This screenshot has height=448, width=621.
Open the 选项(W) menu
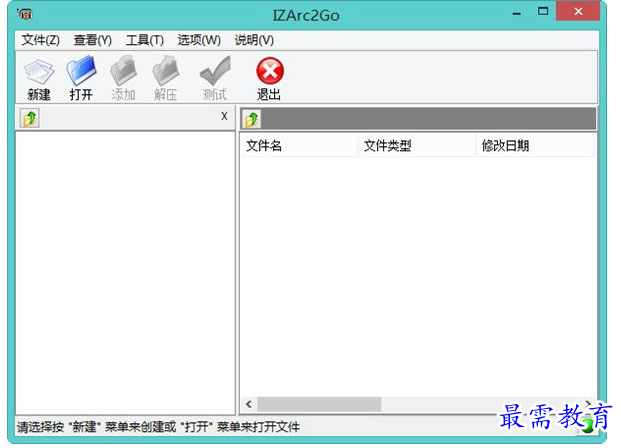[x=199, y=40]
